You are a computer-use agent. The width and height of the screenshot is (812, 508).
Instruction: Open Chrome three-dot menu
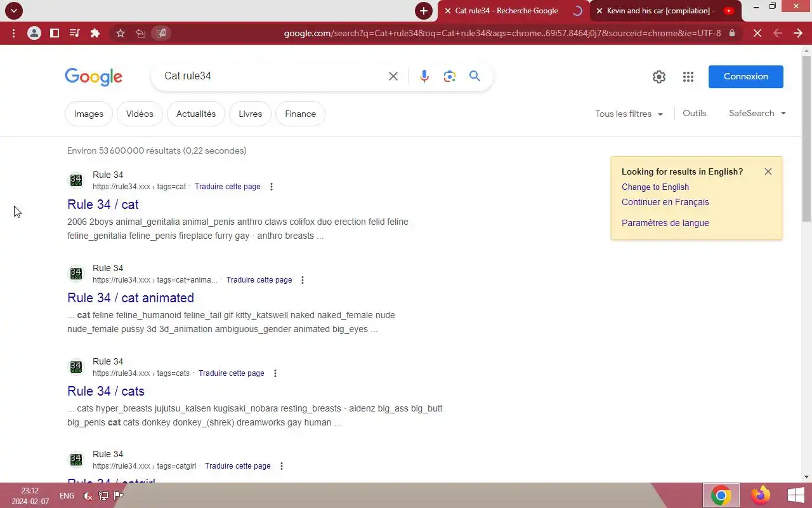pyautogui.click(x=13, y=33)
